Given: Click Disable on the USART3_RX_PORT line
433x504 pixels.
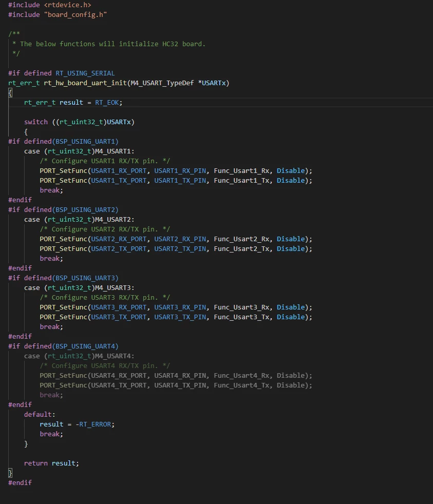Looking at the screenshot, I should (291, 307).
